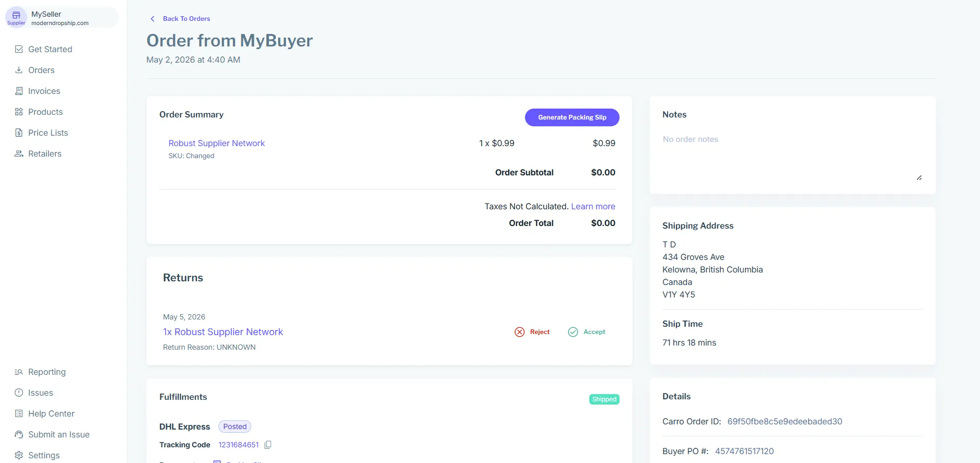
Task: Go to Price Lists in sidebar
Action: pyautogui.click(x=48, y=133)
